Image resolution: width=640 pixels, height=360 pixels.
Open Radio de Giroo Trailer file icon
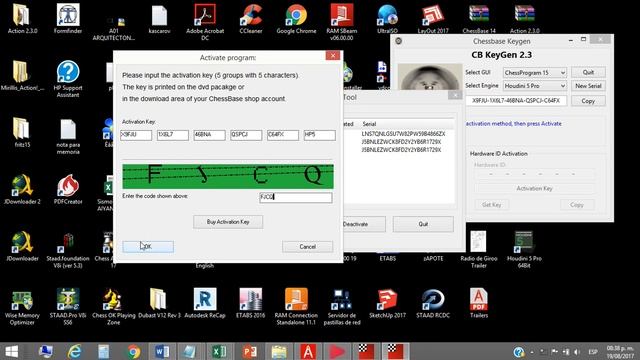pos(479,250)
